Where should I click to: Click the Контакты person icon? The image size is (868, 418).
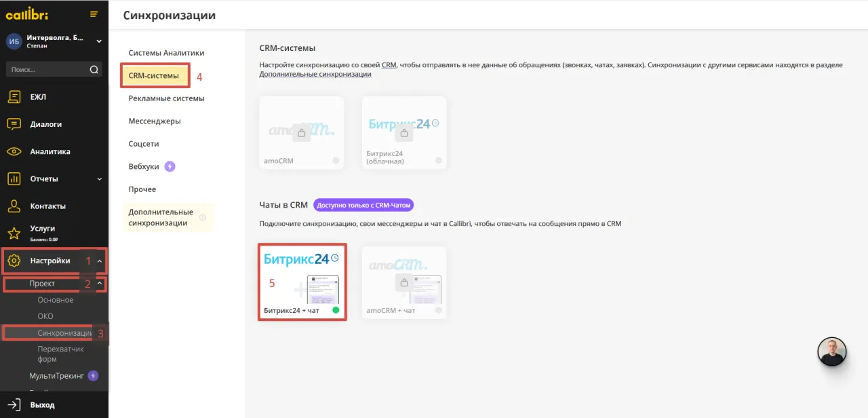click(14, 206)
